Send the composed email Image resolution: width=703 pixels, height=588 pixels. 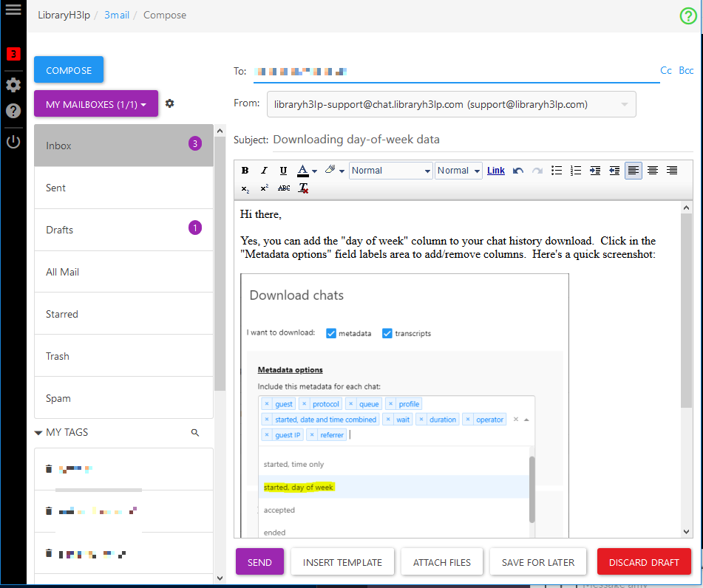(x=259, y=561)
